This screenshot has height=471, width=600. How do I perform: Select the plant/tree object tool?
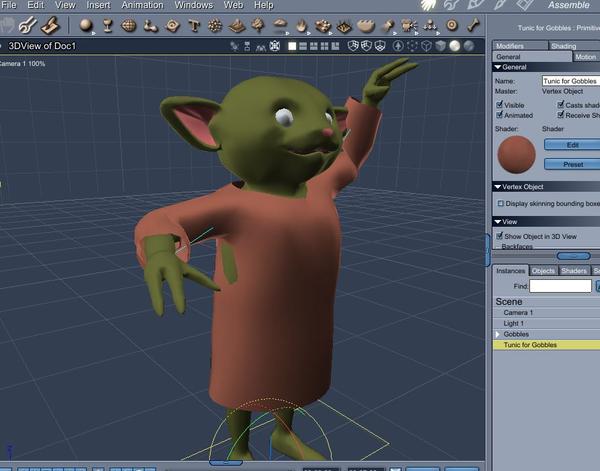[x=258, y=25]
